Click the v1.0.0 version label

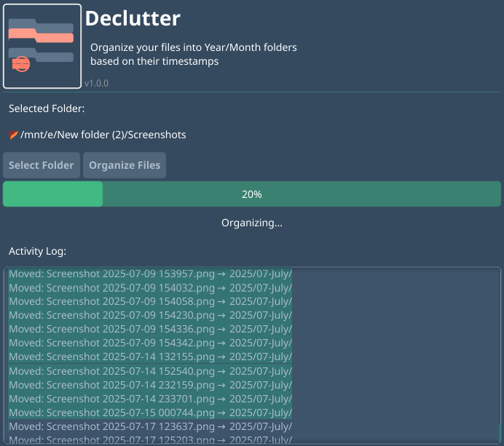click(96, 83)
